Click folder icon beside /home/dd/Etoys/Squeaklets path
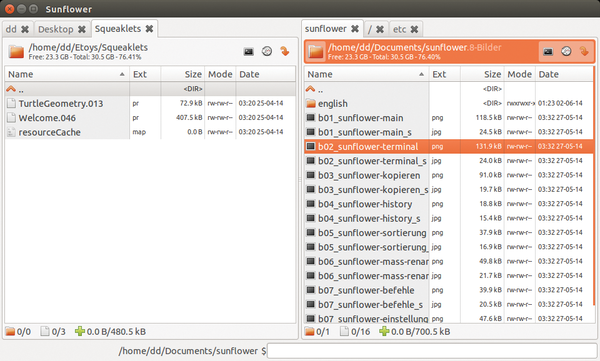The width and height of the screenshot is (600, 361). [x=16, y=52]
